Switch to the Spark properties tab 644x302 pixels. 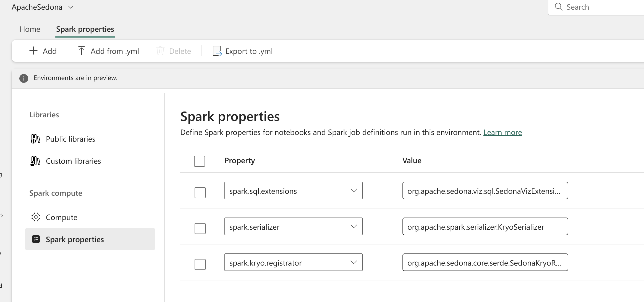[85, 29]
